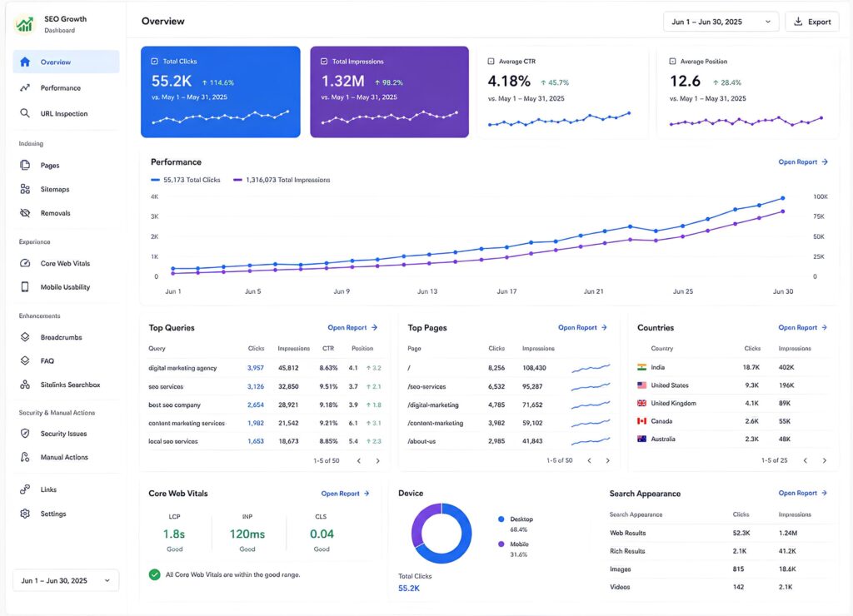
Task: Open the Core Web Vitals menu item
Action: click(x=66, y=263)
